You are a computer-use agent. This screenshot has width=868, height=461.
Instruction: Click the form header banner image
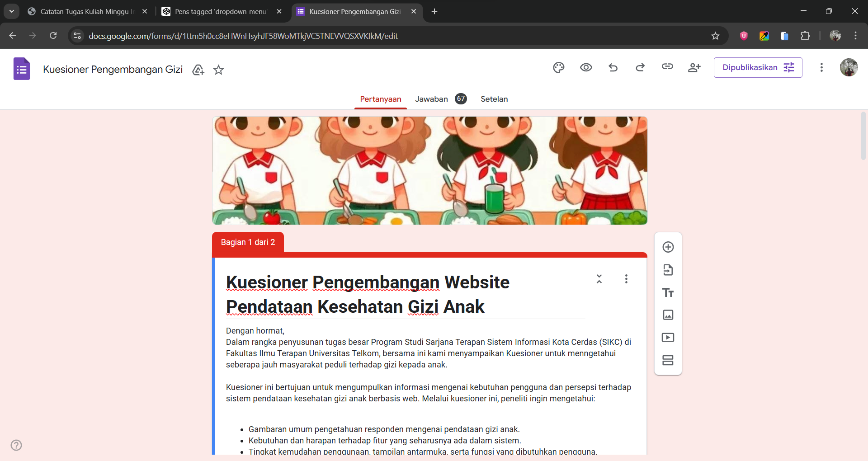point(429,170)
